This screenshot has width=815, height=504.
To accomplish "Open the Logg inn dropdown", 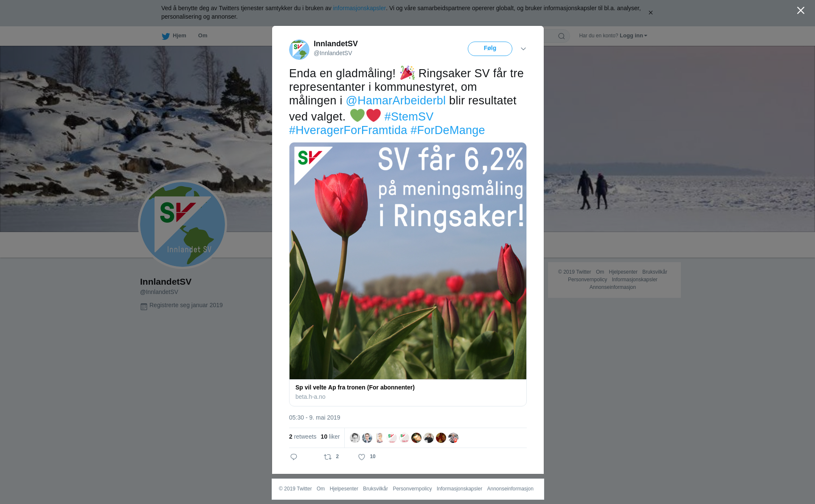I will (633, 36).
